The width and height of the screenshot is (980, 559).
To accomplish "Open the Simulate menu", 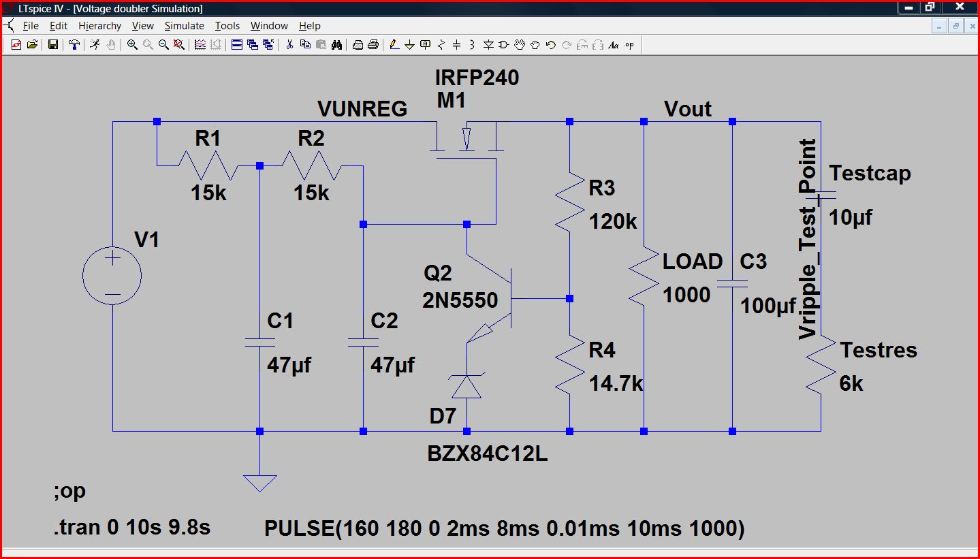I will 184,26.
